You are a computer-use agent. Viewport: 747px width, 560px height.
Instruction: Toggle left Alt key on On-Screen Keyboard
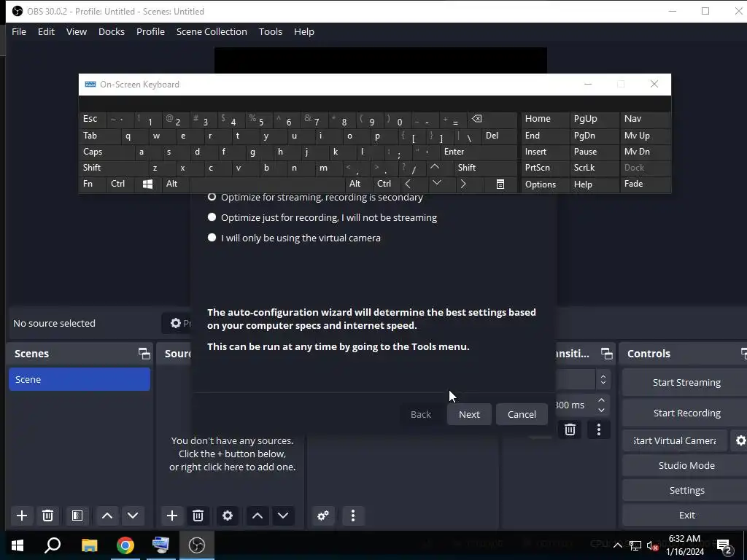pyautogui.click(x=175, y=184)
